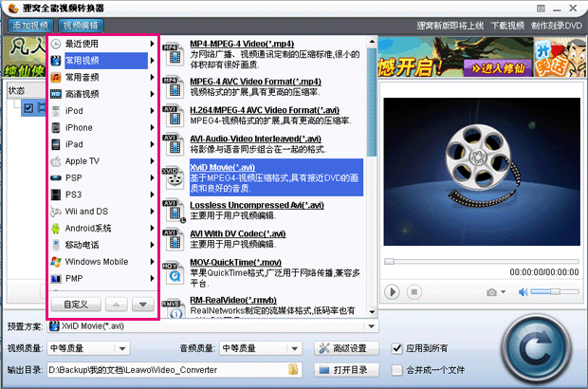The image size is (588, 389).
Task: Mute the audio with speaker icon
Action: [x=523, y=292]
